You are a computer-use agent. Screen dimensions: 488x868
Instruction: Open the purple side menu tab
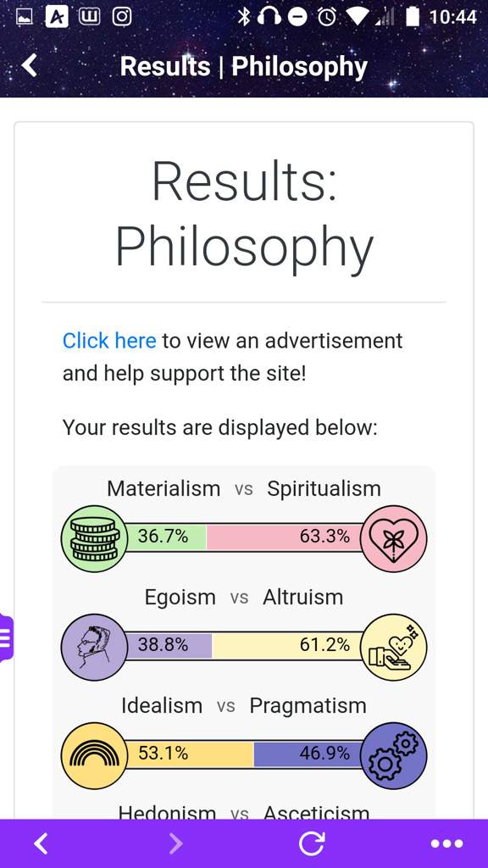click(x=6, y=637)
